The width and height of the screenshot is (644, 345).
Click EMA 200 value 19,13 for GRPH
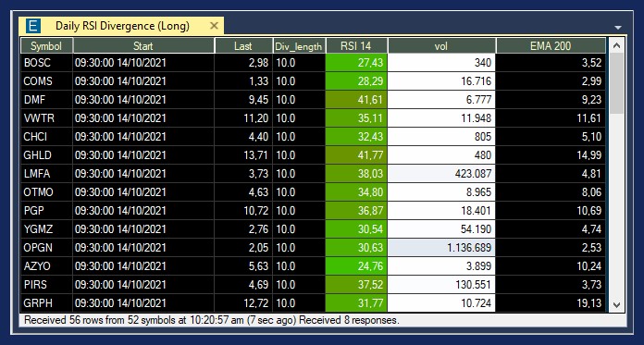click(x=551, y=302)
